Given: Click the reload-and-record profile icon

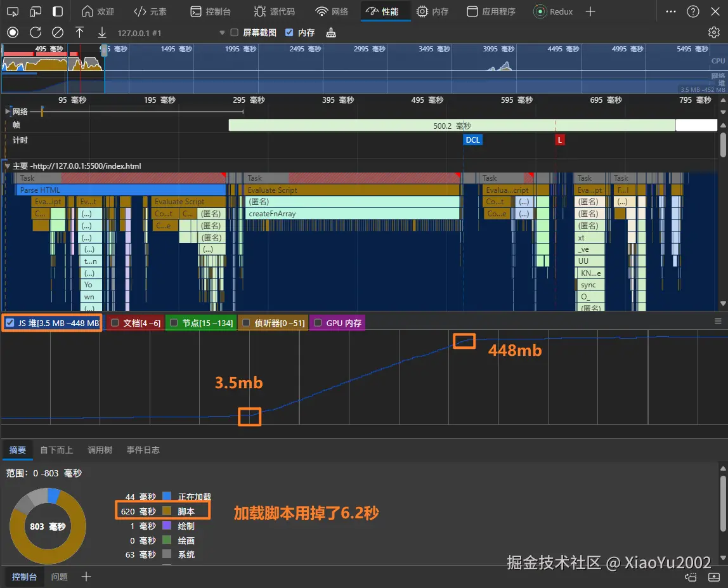Looking at the screenshot, I should [x=36, y=32].
